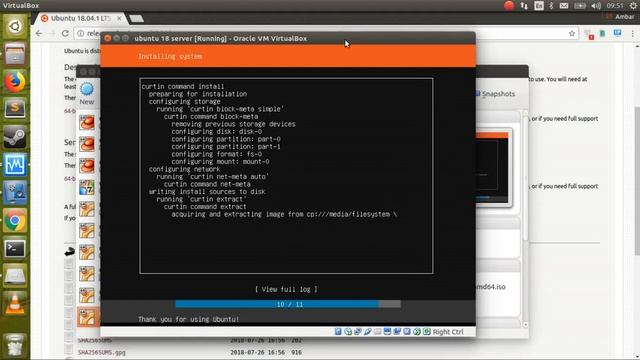Open the battery indicator menu
Screen dimensions: 640x360
[x=580, y=6]
